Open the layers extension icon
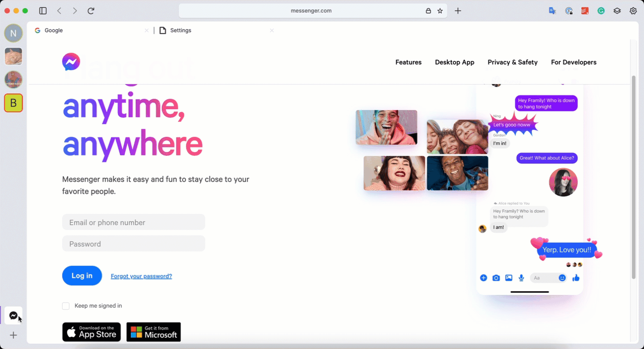Image resolution: width=644 pixels, height=349 pixels. point(617,11)
